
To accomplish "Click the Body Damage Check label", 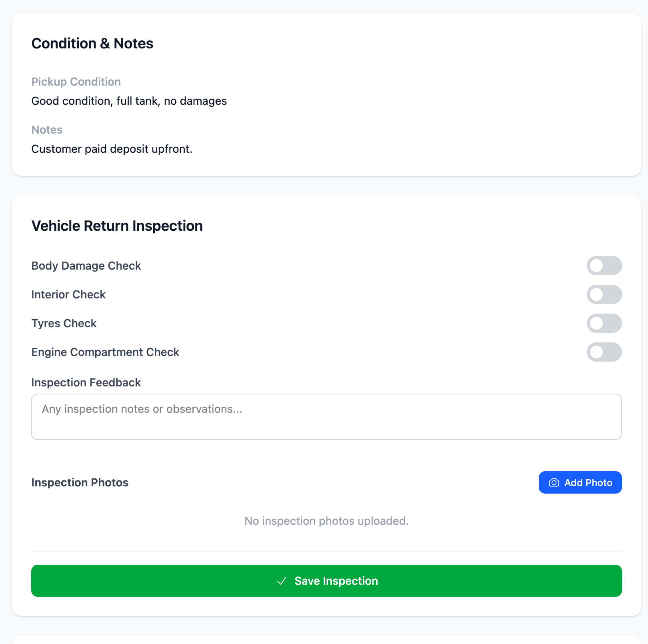I will (86, 265).
